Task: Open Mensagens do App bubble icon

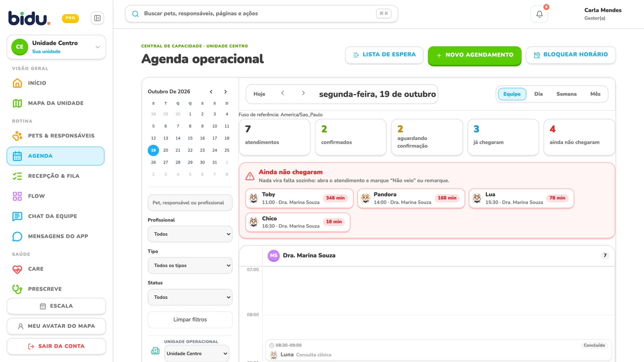Action: 17,236
